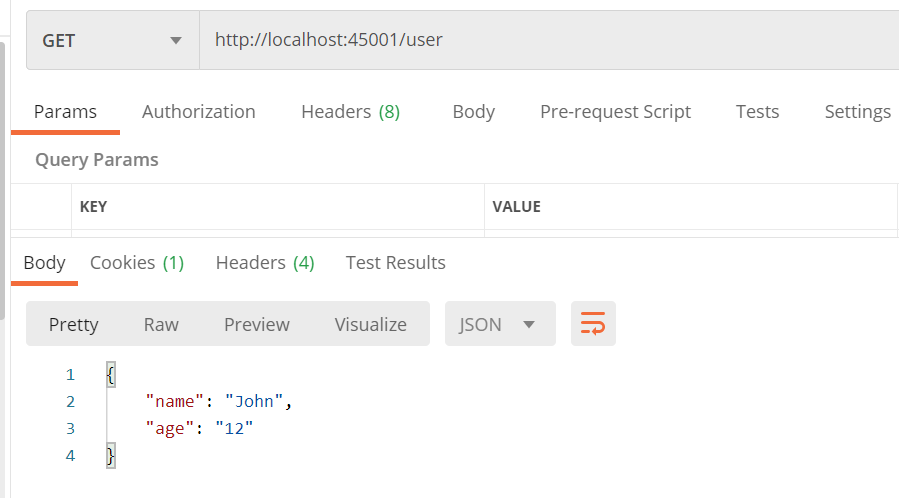This screenshot has height=498, width=899.
Task: Switch response view to Preview
Action: (256, 324)
